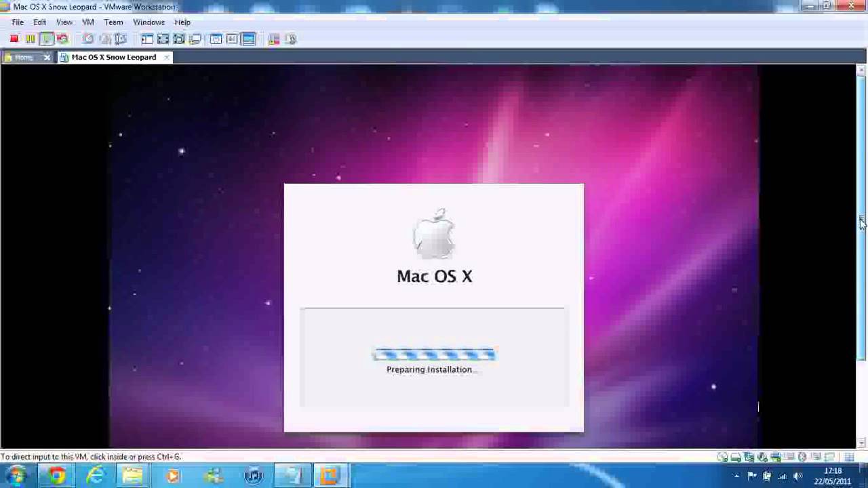
Task: Click the scroll down arrow of the VM view
Action: coord(861,443)
